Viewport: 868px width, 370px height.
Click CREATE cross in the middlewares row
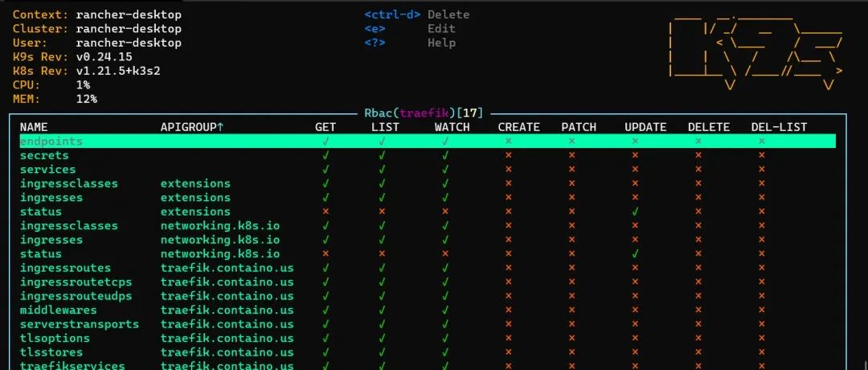[508, 310]
